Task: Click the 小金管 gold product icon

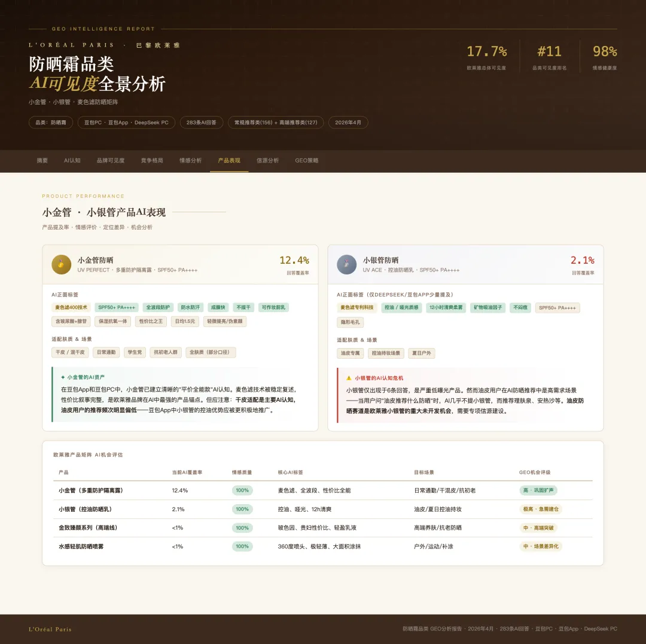Action: 62,264
